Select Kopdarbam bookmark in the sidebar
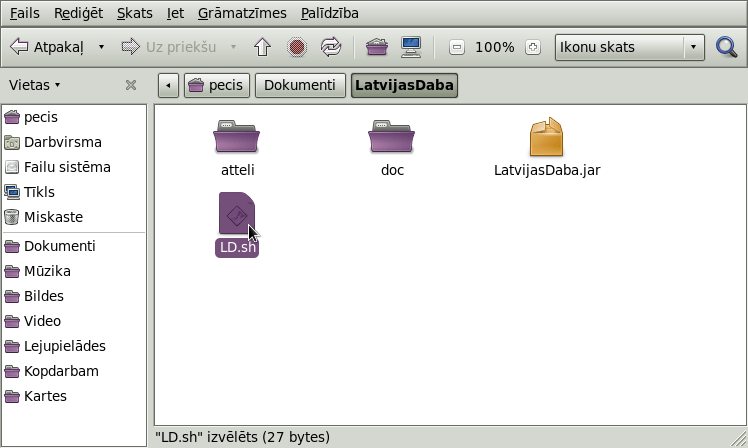The height and width of the screenshot is (448, 748). coord(74,371)
